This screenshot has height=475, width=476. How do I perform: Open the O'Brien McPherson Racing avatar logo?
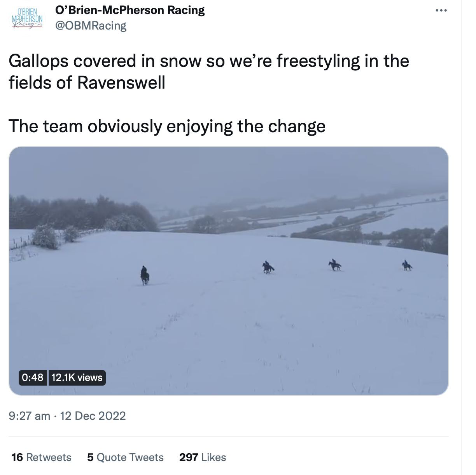click(27, 19)
